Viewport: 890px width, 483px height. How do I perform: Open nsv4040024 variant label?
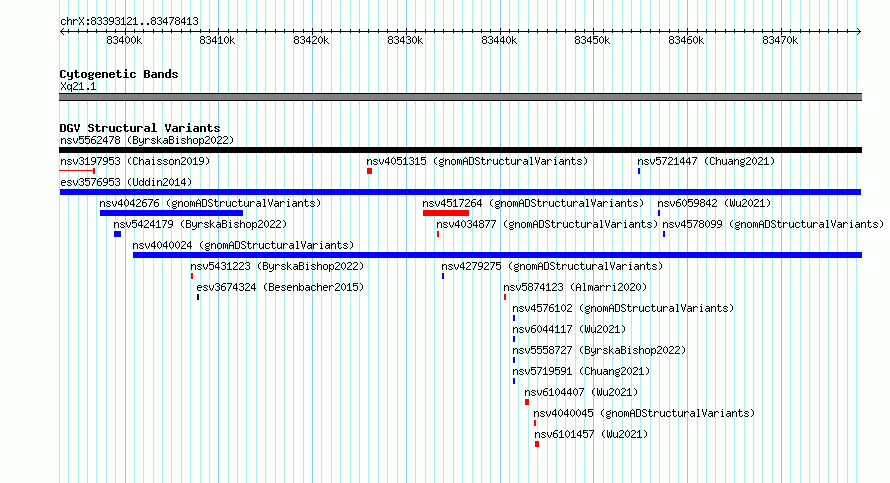coord(243,245)
